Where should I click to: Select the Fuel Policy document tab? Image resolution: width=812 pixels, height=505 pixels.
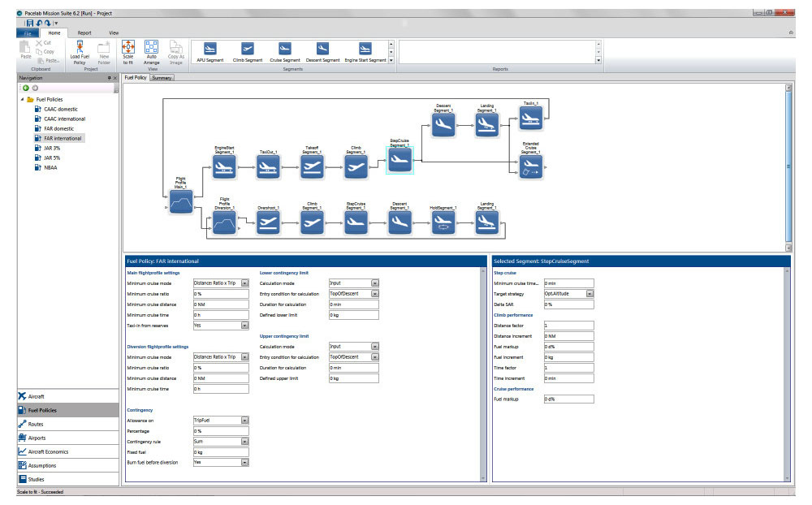pyautogui.click(x=135, y=78)
